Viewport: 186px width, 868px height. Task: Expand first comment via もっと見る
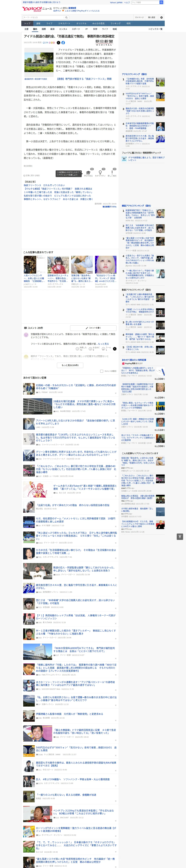tap(103, 344)
